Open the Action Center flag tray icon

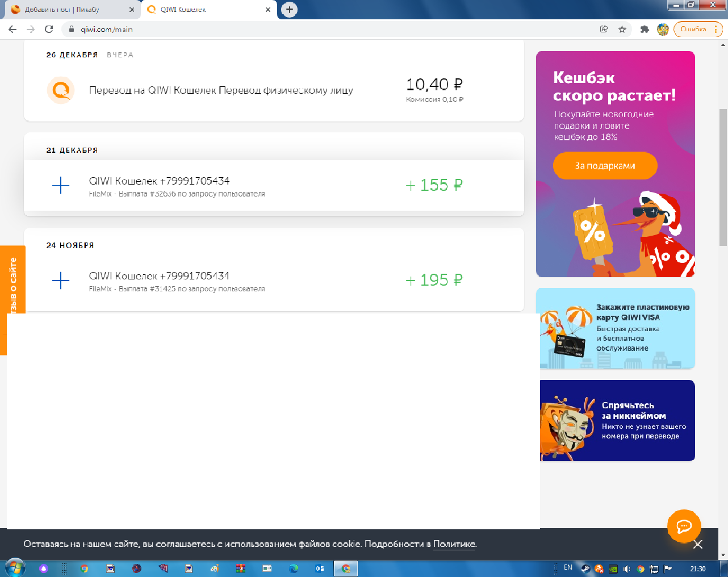click(668, 568)
